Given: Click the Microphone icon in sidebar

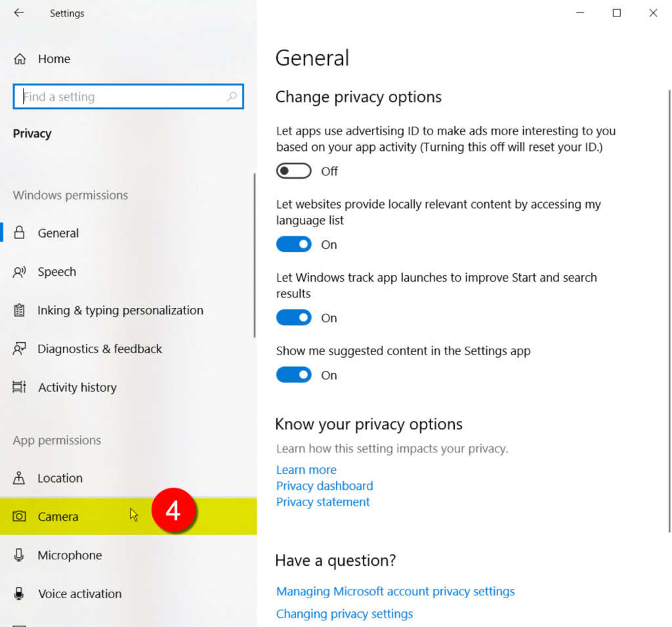Looking at the screenshot, I should click(20, 555).
